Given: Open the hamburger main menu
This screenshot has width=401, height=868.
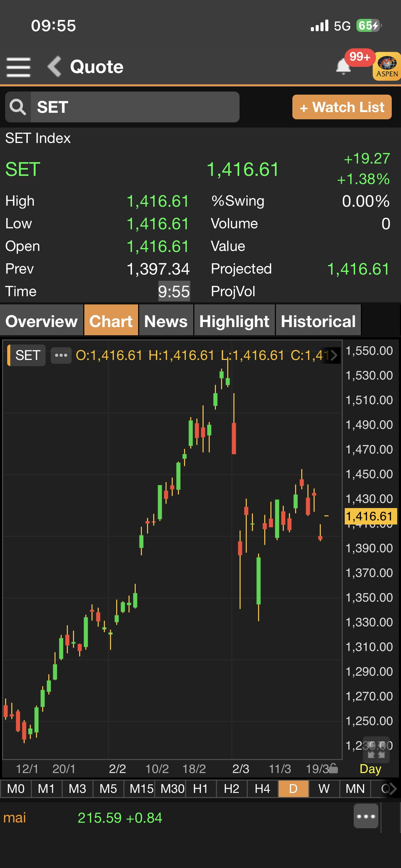Looking at the screenshot, I should [x=19, y=67].
